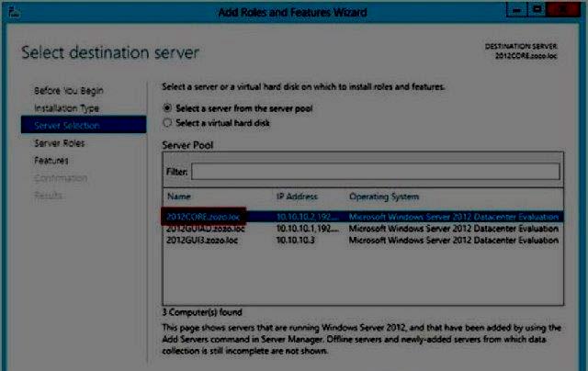Click destination server name 2012CORE.zozo.loc at top right

(x=526, y=56)
